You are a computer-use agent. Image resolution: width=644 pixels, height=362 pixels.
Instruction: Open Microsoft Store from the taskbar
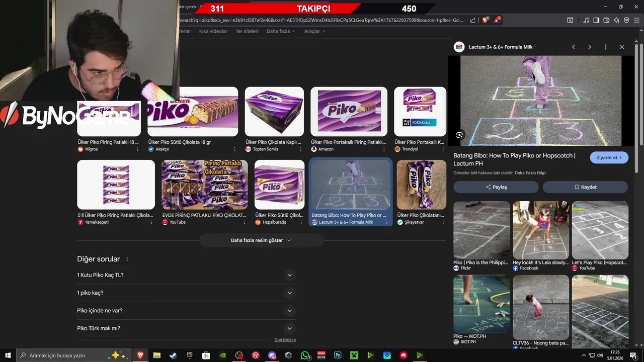click(x=206, y=355)
